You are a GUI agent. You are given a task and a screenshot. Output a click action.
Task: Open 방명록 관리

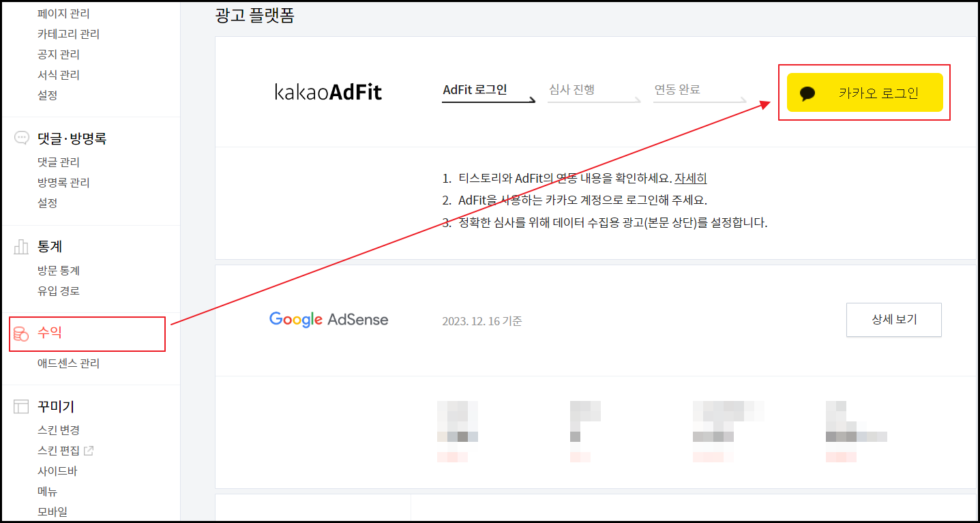63,183
